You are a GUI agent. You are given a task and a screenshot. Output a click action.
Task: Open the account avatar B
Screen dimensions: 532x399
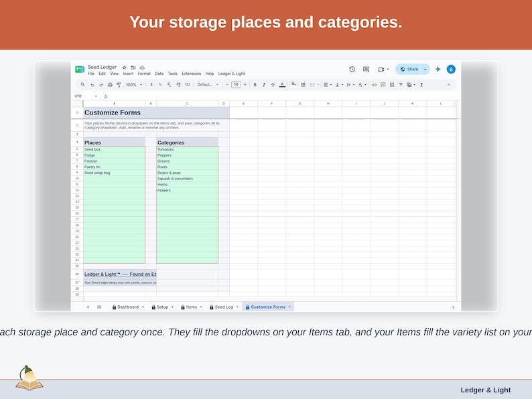click(x=451, y=69)
